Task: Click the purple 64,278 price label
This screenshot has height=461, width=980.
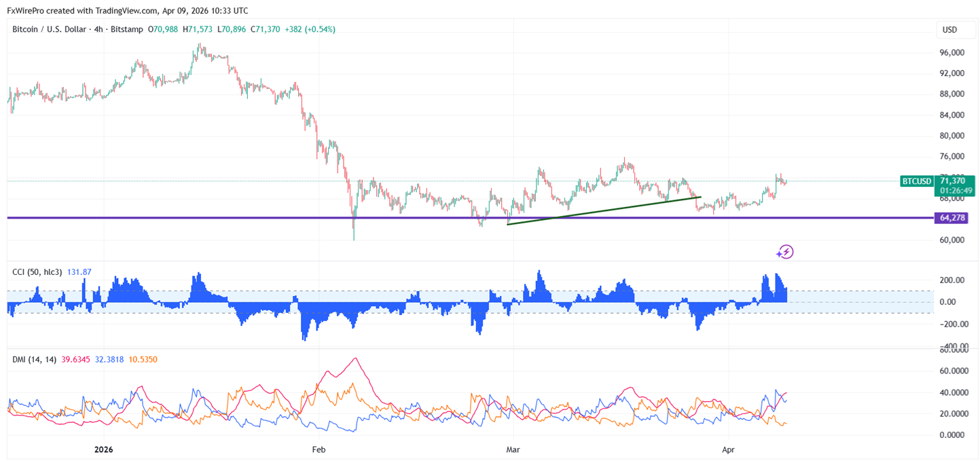Action: [951, 218]
